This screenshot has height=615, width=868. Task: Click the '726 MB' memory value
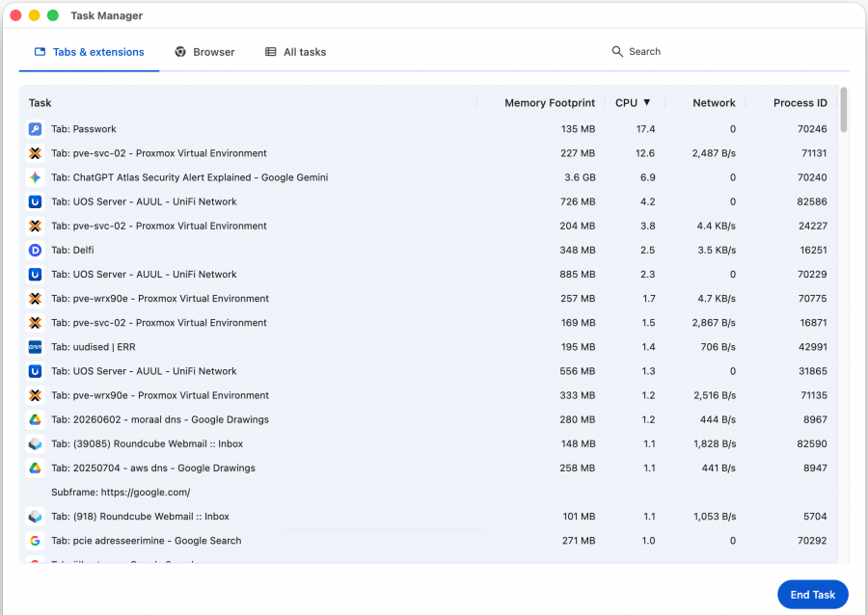(578, 201)
